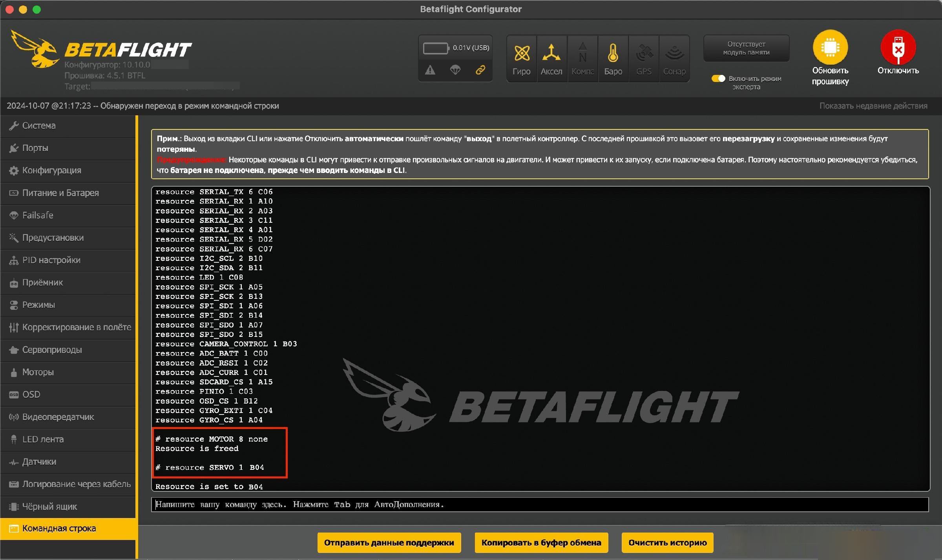Click the failsafe parachute status icon
942x560 pixels.
[455, 70]
